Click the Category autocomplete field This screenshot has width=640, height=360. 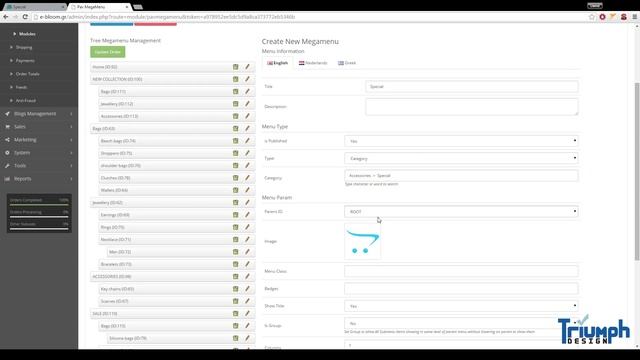tap(461, 176)
